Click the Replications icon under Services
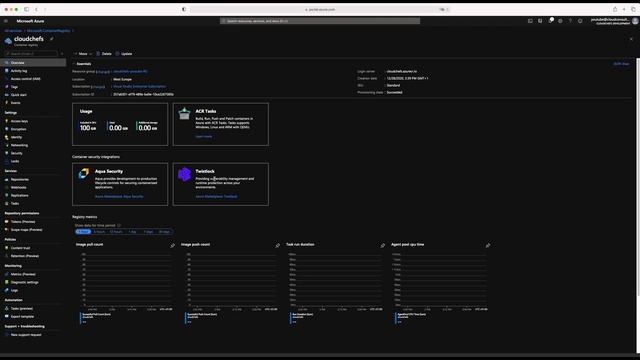Viewport: 640px width, 360px height. (x=7, y=196)
